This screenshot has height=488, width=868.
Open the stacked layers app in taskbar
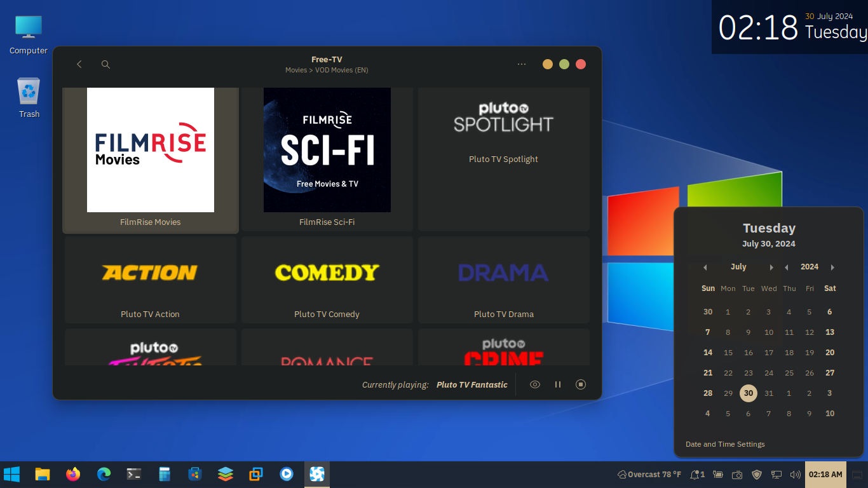226,474
